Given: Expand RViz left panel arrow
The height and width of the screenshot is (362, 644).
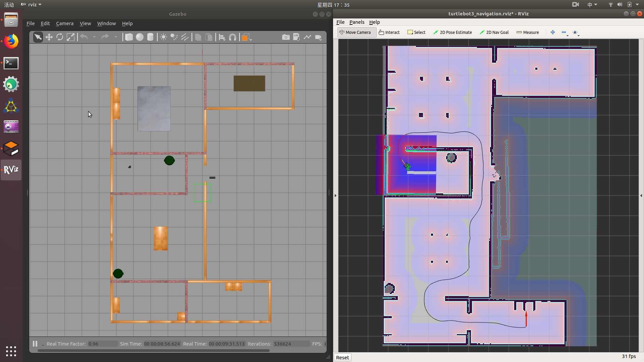Looking at the screenshot, I should point(335,195).
